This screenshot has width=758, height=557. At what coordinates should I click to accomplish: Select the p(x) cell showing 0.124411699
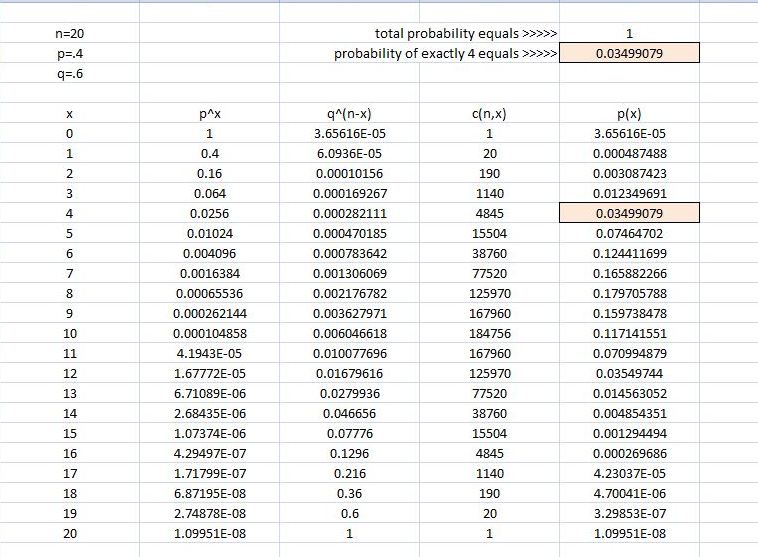[x=629, y=253]
